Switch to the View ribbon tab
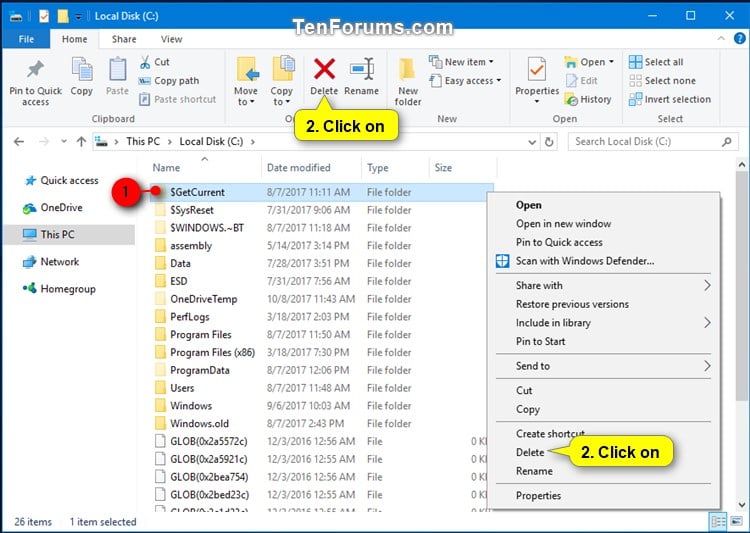Image resolution: width=750 pixels, height=533 pixels. 171,39
